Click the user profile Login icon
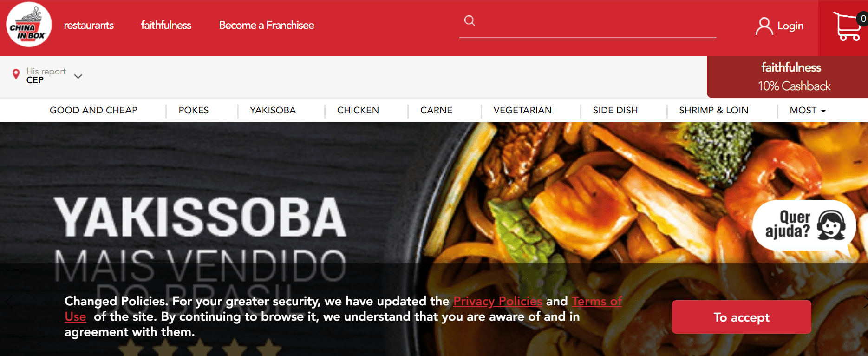Viewport: 868px width, 356px height. [x=764, y=26]
